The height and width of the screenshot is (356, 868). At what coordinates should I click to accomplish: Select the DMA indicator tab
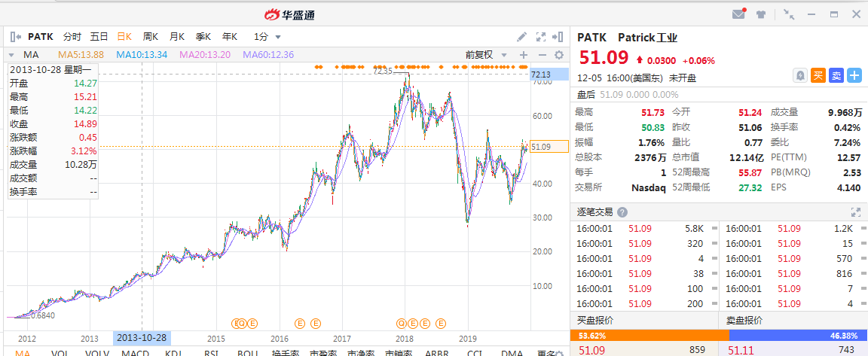[x=512, y=353]
